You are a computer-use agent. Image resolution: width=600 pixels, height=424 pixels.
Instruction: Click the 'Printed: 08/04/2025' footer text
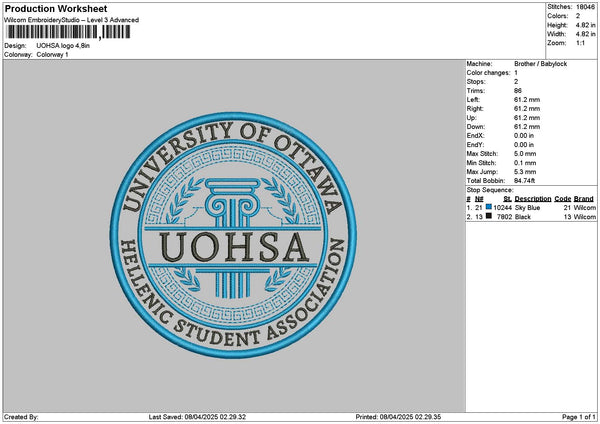click(x=398, y=417)
